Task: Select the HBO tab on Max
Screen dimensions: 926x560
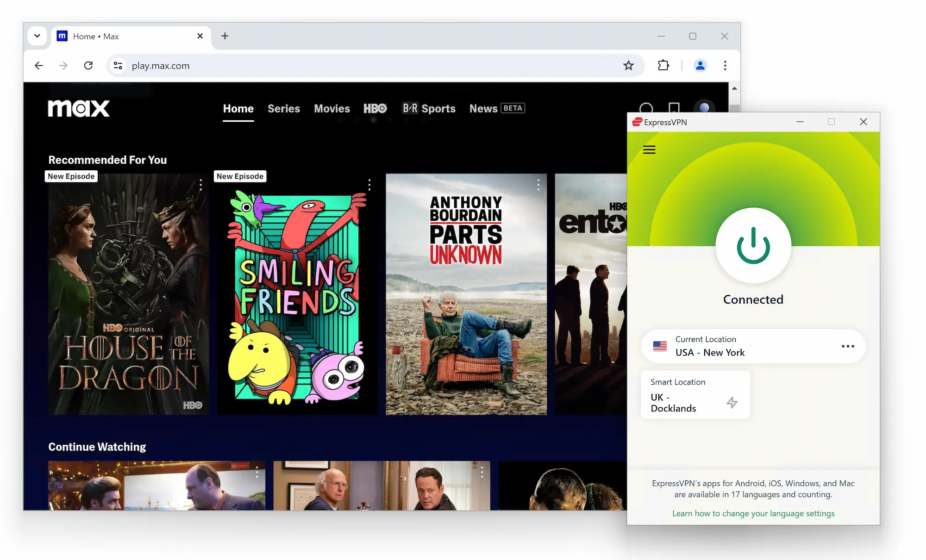Action: tap(375, 108)
